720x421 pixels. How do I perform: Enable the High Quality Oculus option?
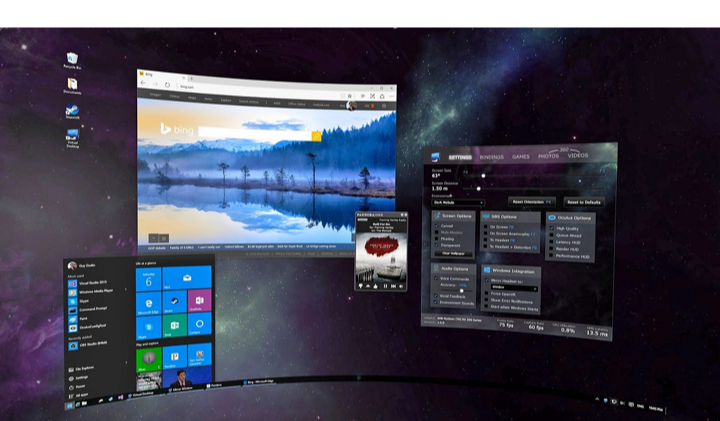pos(550,228)
